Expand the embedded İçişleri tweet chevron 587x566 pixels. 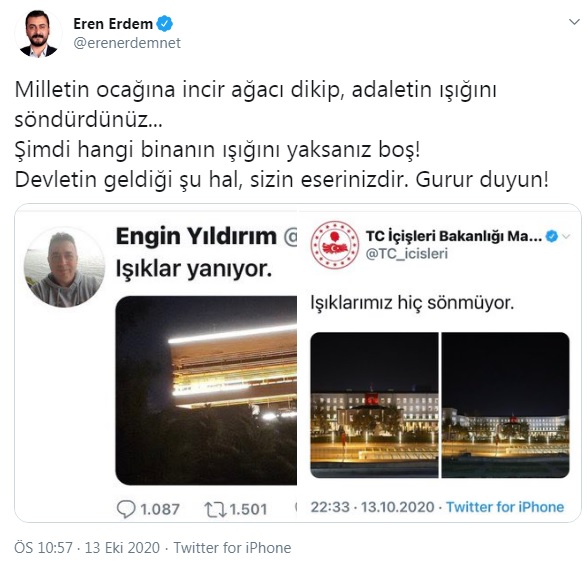[566, 237]
